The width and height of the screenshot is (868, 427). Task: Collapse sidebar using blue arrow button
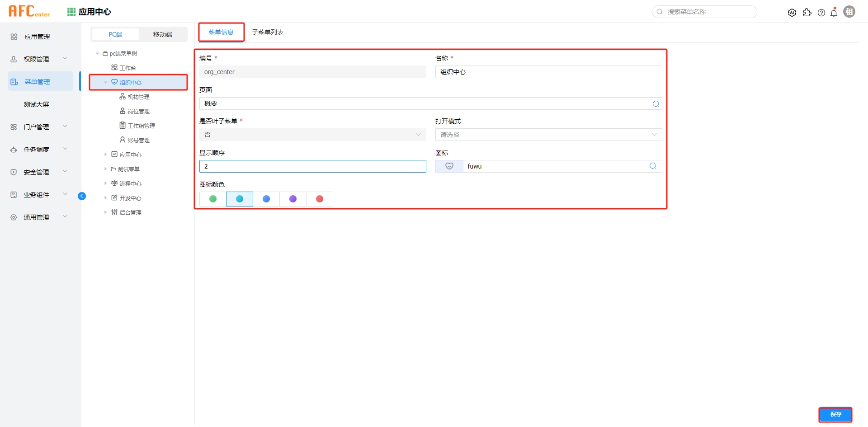[82, 196]
